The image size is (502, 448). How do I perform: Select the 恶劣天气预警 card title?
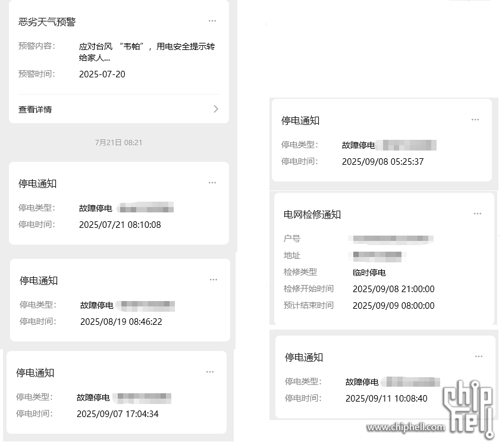[x=47, y=22]
